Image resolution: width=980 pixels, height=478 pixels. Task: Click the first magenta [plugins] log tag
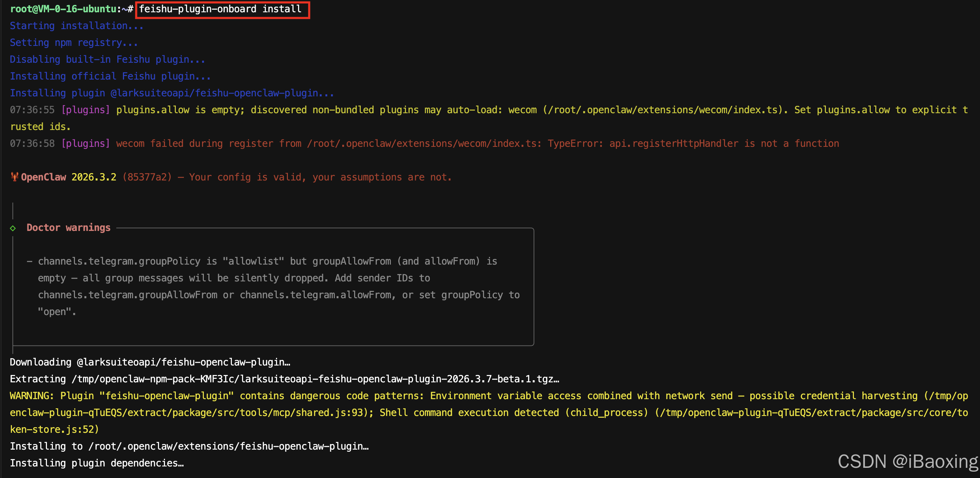coord(85,110)
